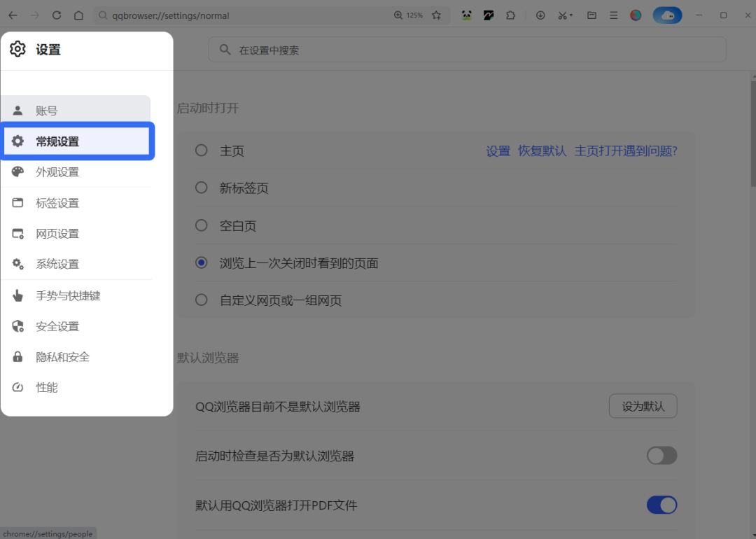
Task: Click the scissors screenshot tool icon
Action: (562, 15)
